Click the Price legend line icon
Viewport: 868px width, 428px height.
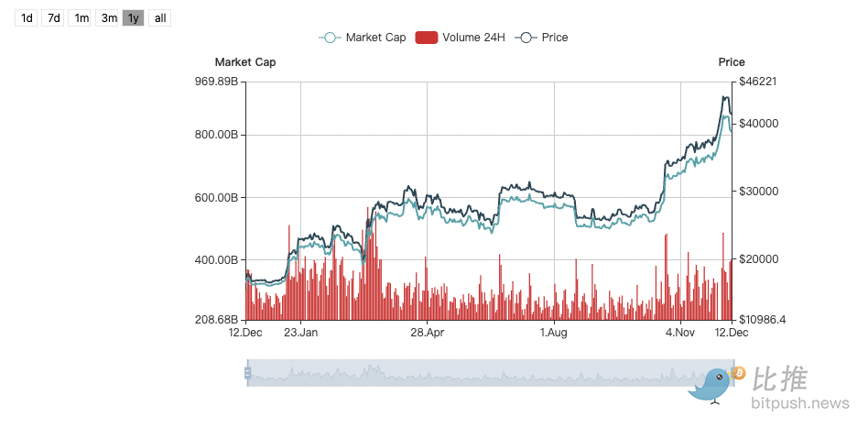tap(526, 38)
